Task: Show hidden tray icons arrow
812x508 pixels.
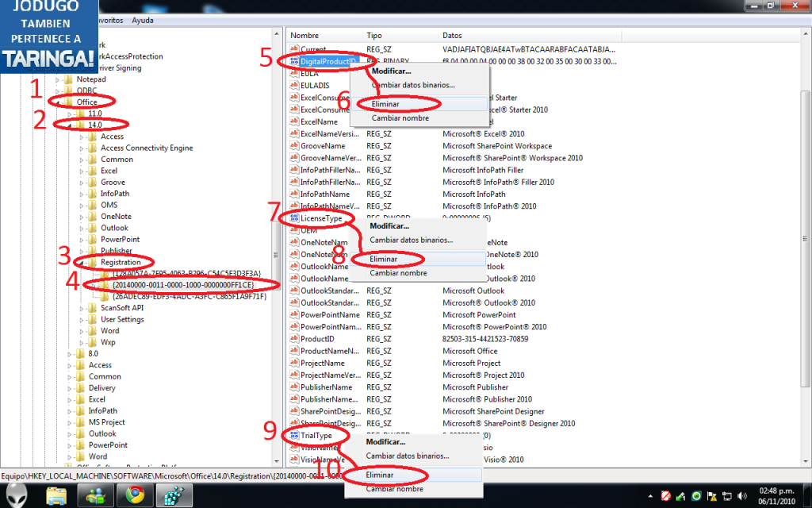Action: [x=650, y=496]
